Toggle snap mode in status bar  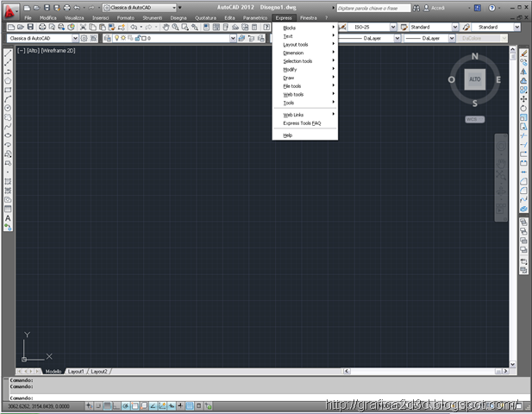pos(98,405)
